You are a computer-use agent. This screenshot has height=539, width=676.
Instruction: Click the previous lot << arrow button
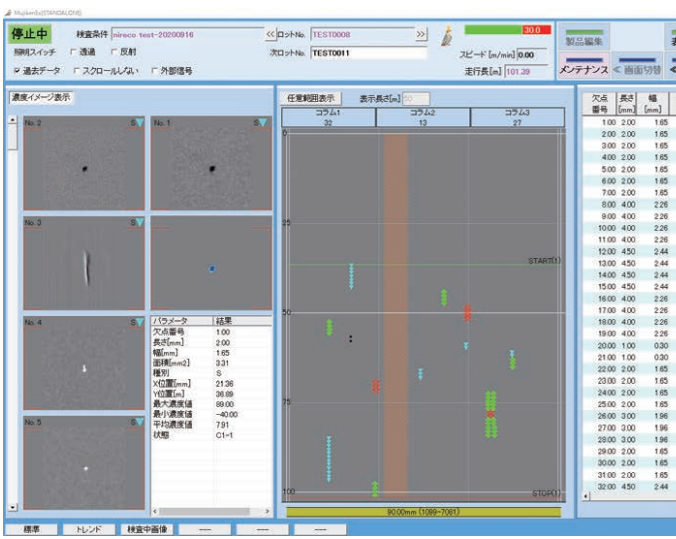(x=270, y=35)
